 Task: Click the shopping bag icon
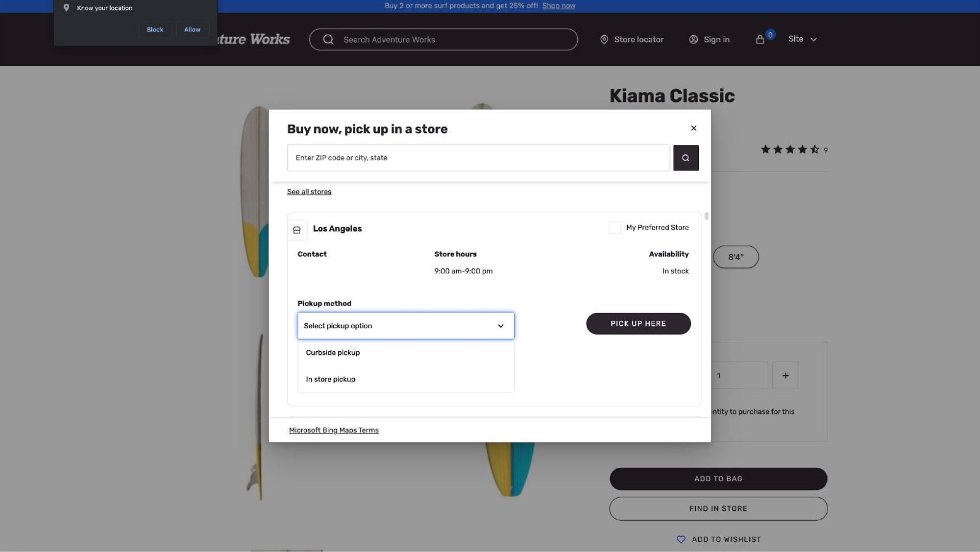click(x=760, y=39)
